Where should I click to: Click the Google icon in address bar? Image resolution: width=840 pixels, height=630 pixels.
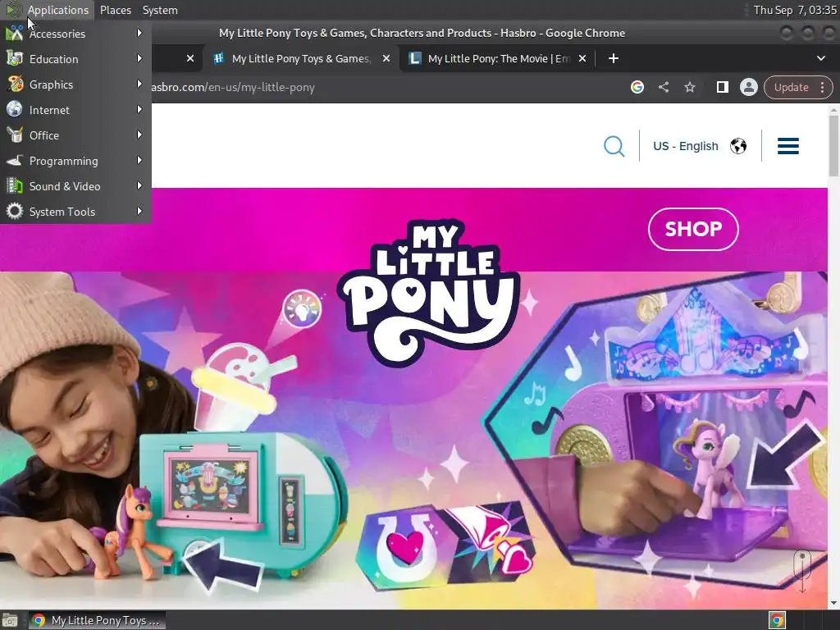[x=637, y=87]
